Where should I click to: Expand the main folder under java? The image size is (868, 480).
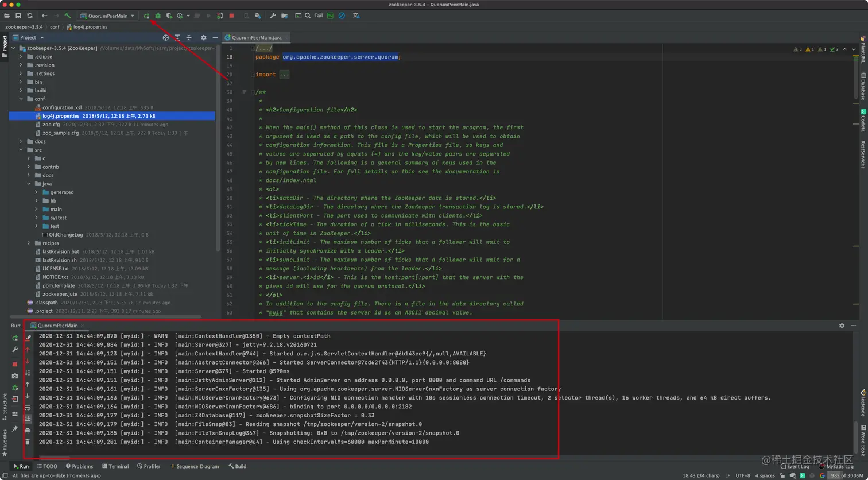tap(37, 209)
